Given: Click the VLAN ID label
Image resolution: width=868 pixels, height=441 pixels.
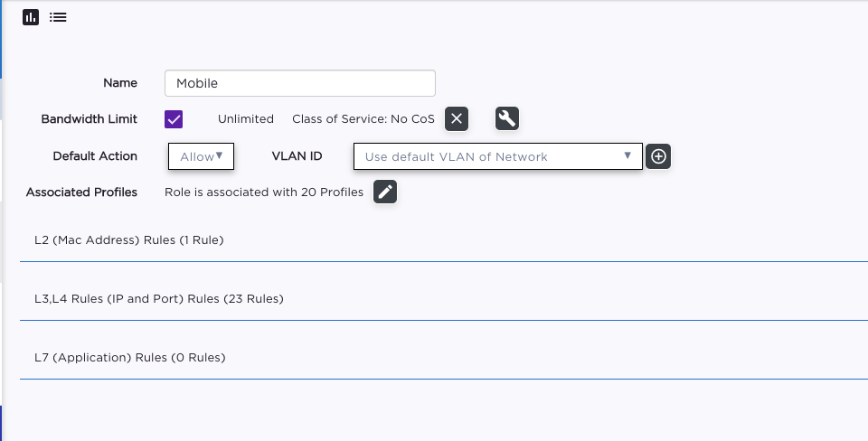Looking at the screenshot, I should tap(297, 156).
